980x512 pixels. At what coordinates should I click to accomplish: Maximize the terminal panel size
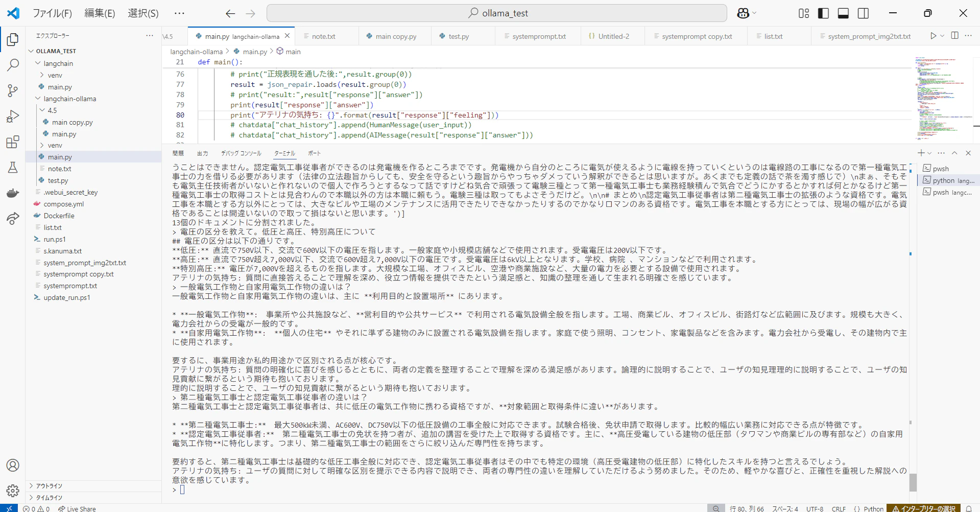pyautogui.click(x=954, y=153)
